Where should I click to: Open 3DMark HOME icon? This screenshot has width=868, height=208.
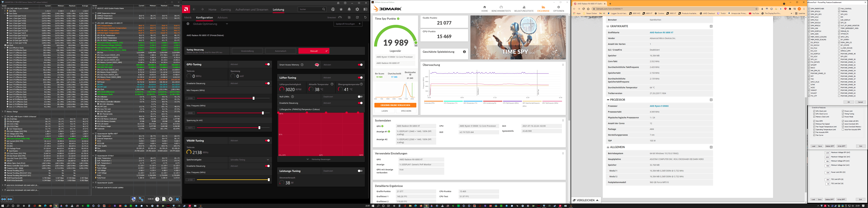[x=484, y=7]
